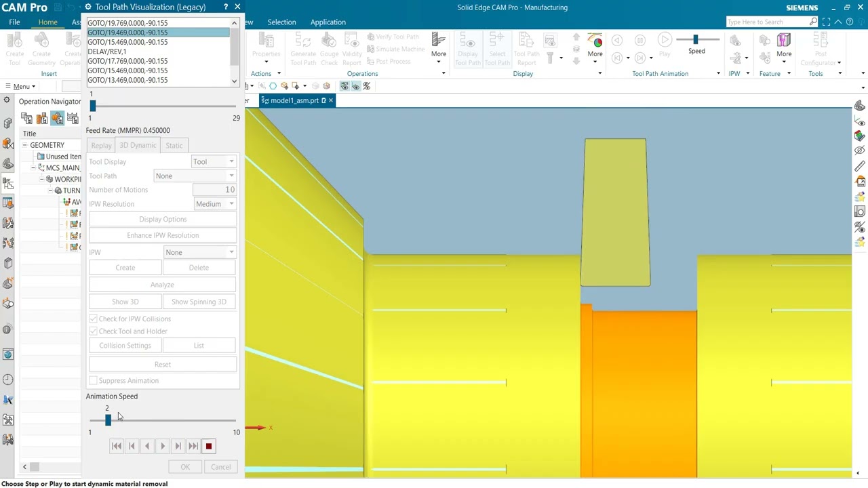Open the Application ribbon tab

(x=328, y=22)
